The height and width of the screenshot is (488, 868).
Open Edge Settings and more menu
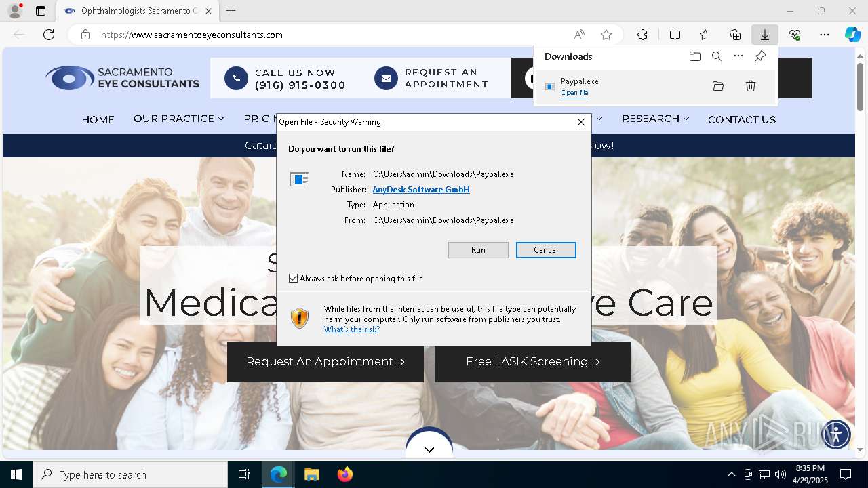[825, 35]
